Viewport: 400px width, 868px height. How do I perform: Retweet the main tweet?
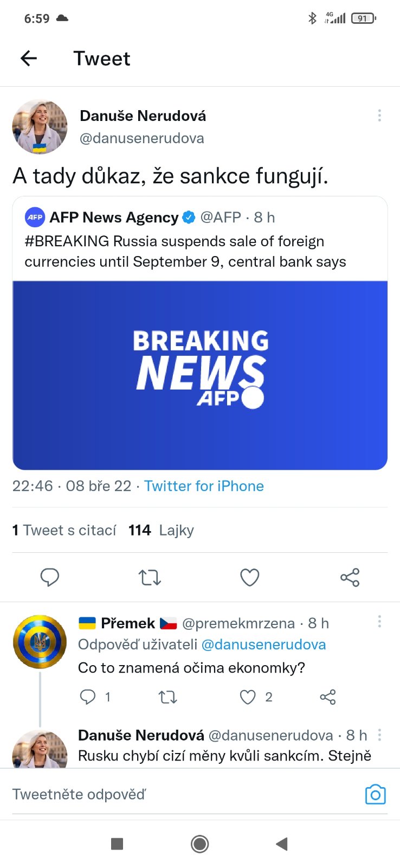click(x=150, y=577)
